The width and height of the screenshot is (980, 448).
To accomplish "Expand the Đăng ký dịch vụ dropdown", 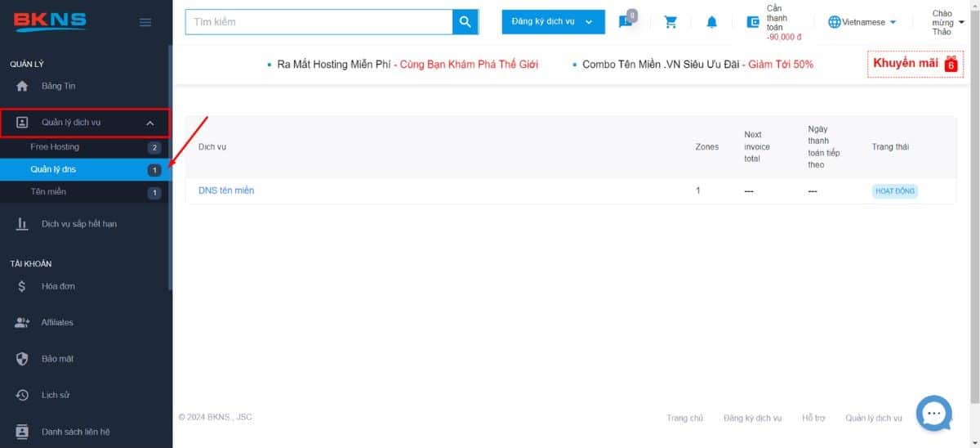I will point(553,22).
